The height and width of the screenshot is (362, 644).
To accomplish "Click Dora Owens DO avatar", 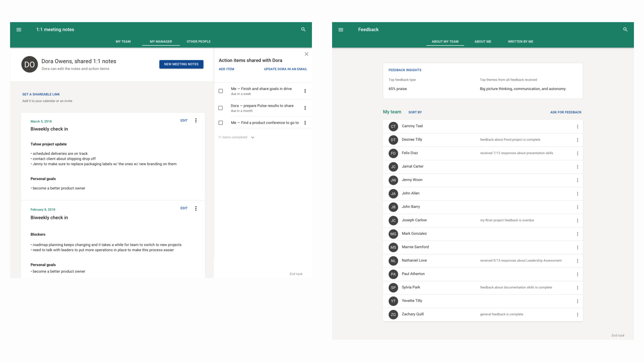I will (x=30, y=64).
